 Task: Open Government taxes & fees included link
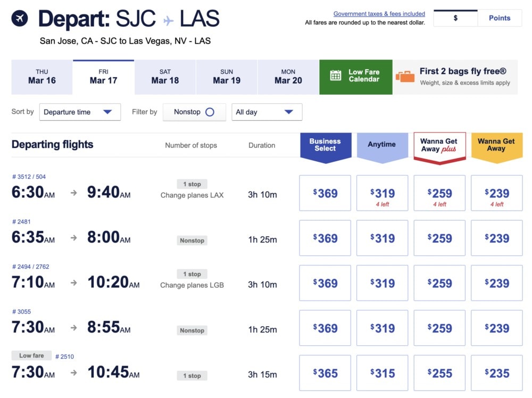379,14
